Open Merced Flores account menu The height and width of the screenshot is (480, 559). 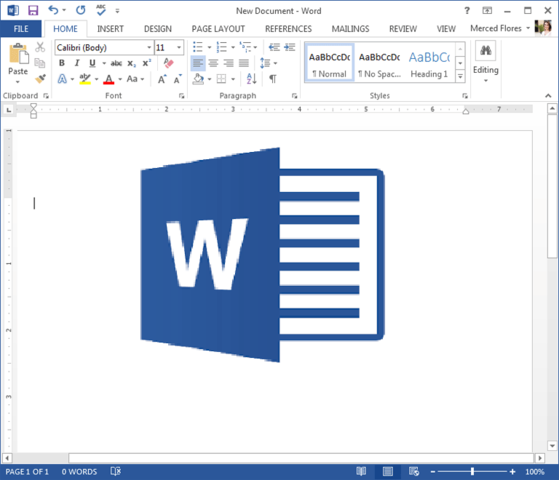click(500, 28)
